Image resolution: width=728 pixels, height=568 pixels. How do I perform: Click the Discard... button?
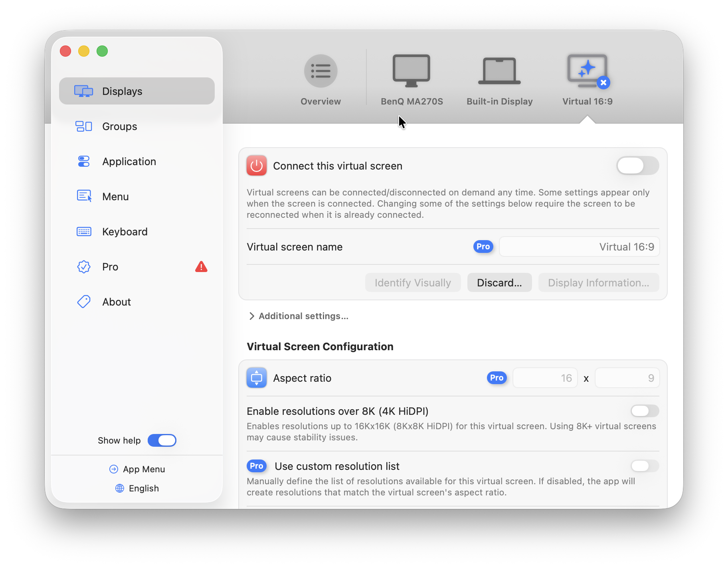click(499, 283)
